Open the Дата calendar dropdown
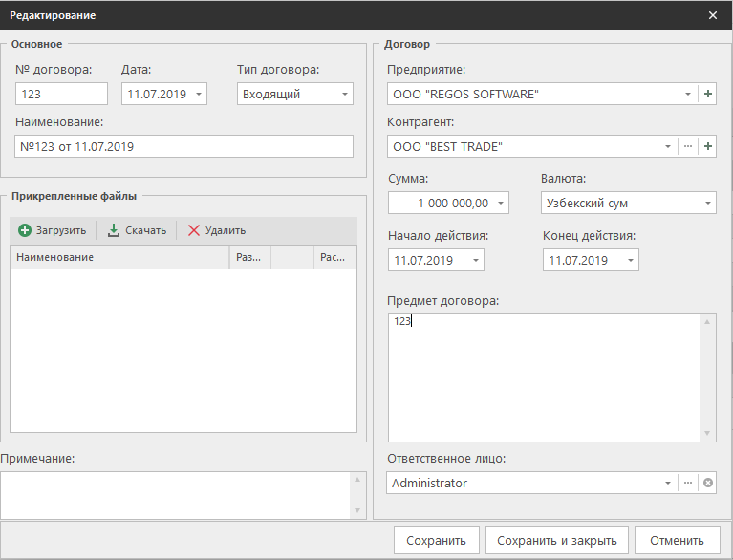The image size is (733, 560). point(198,94)
